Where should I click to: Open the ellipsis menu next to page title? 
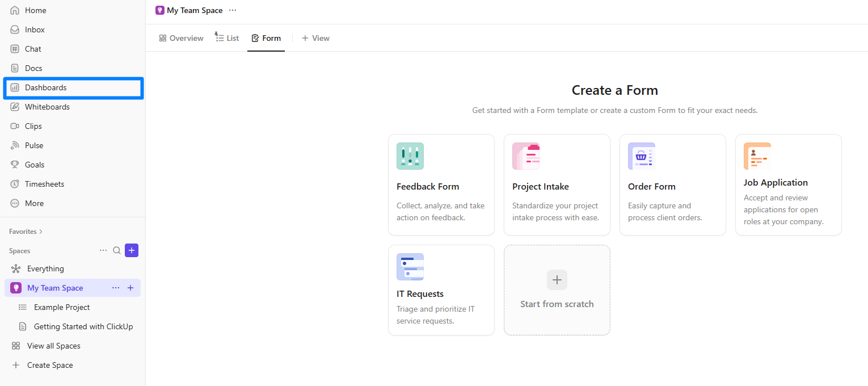coord(233,10)
